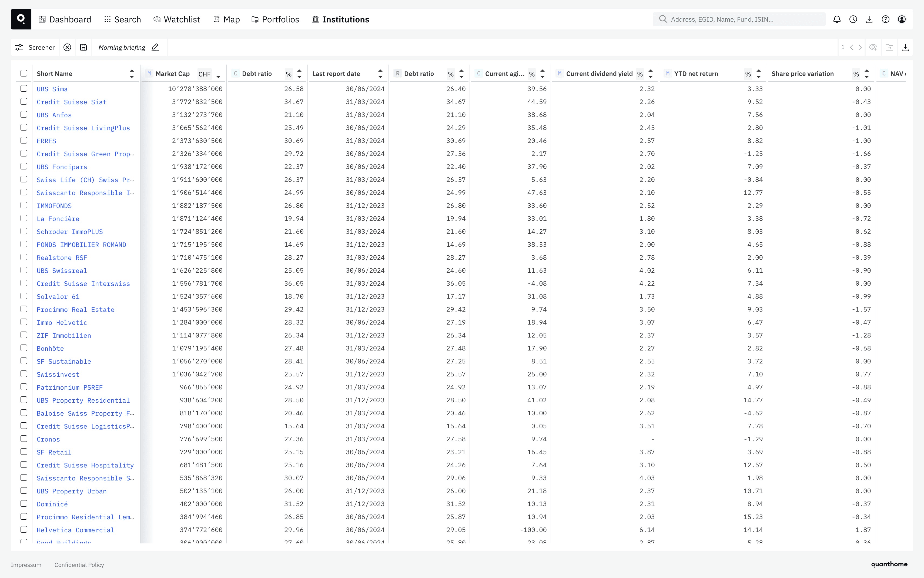The width and height of the screenshot is (924, 578).
Task: Open the Schroder ImmoPLUS link
Action: pyautogui.click(x=69, y=232)
